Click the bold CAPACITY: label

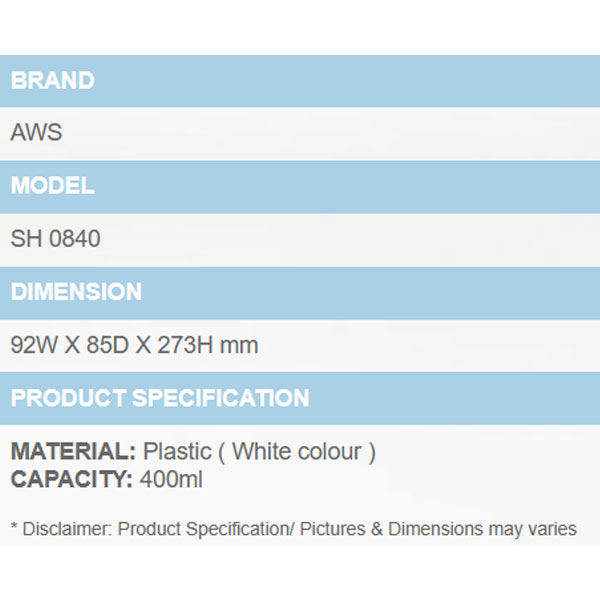pyautogui.click(x=71, y=479)
